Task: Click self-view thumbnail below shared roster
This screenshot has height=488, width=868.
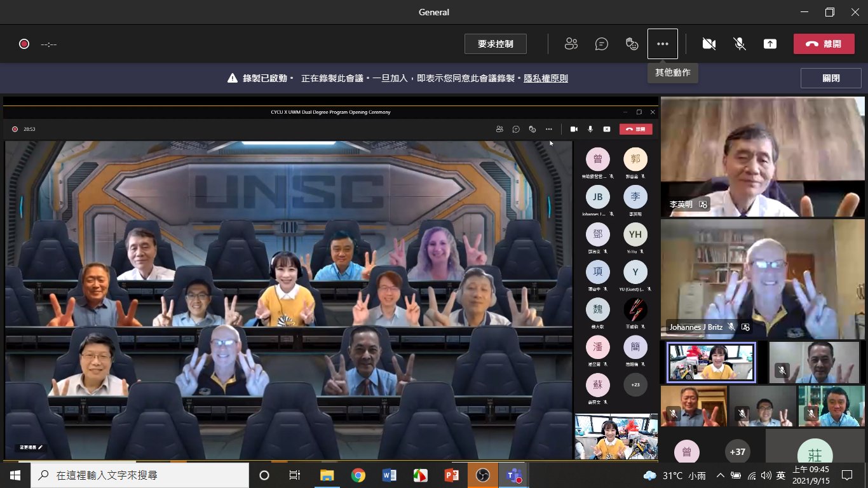Action: tap(616, 436)
